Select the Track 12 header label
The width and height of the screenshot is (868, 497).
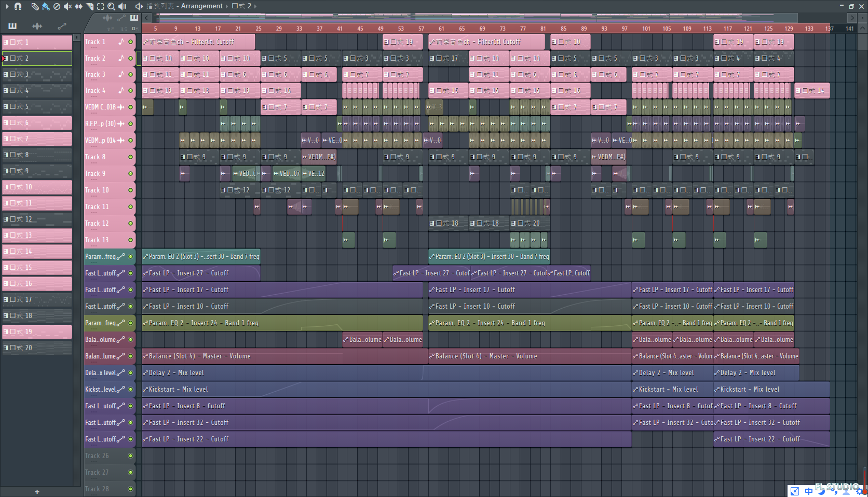pyautogui.click(x=97, y=224)
